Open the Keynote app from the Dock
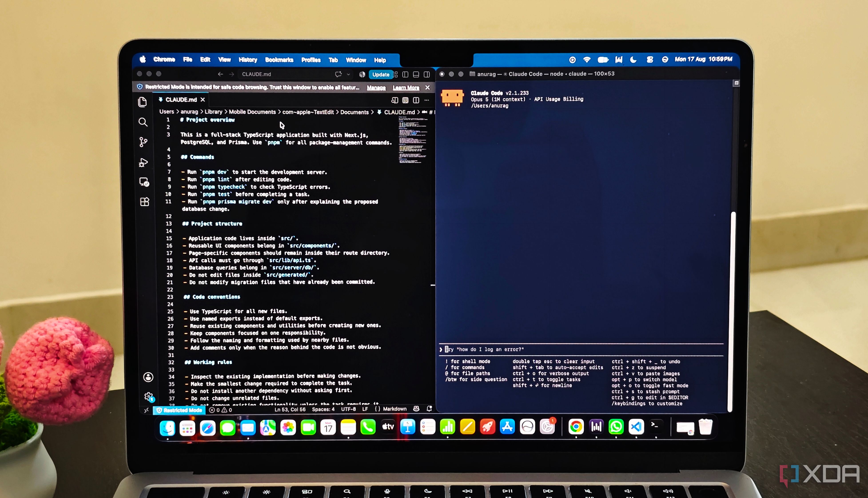Image resolution: width=868 pixels, height=498 pixels. coord(408,427)
